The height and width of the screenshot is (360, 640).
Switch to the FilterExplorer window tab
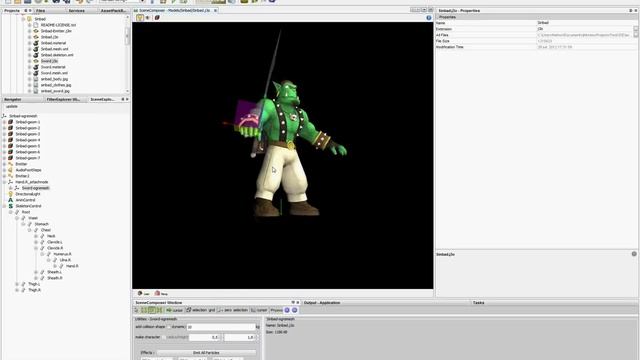[63, 99]
